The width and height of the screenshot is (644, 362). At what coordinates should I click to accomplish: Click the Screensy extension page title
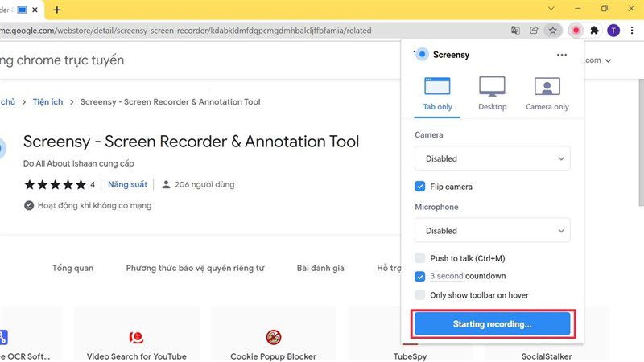tap(191, 142)
